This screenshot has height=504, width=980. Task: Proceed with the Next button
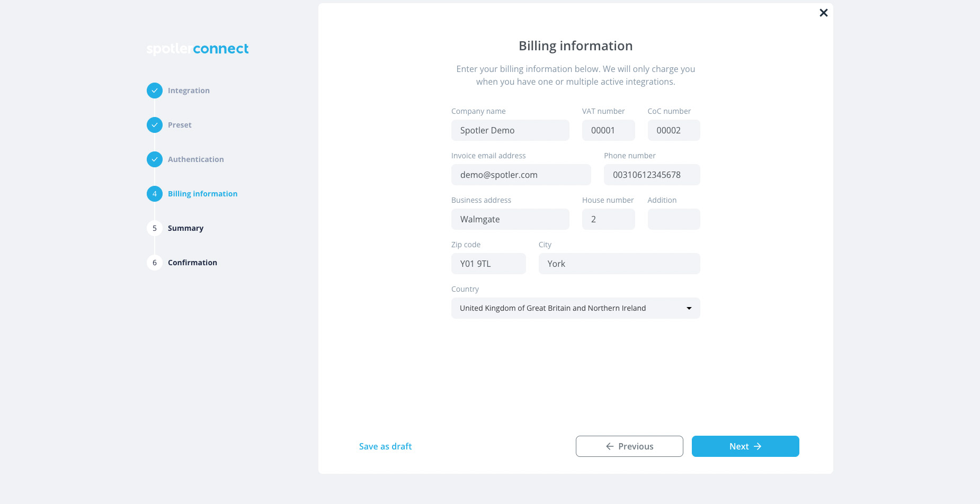(x=745, y=446)
